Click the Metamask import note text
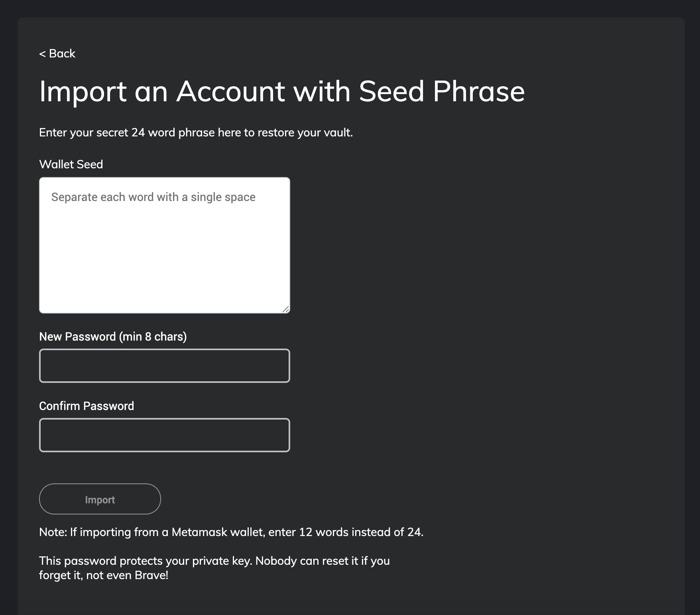Viewport: 700px width, 615px height. point(231,532)
